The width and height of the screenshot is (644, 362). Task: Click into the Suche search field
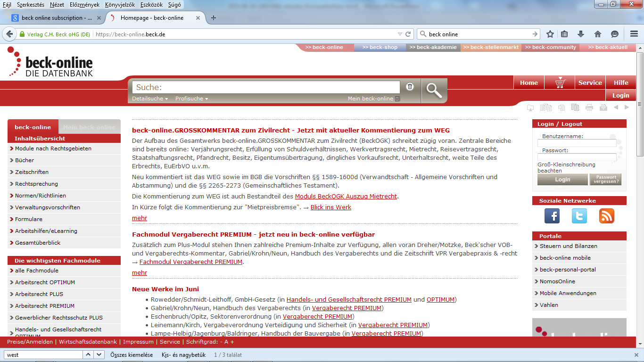(266, 87)
